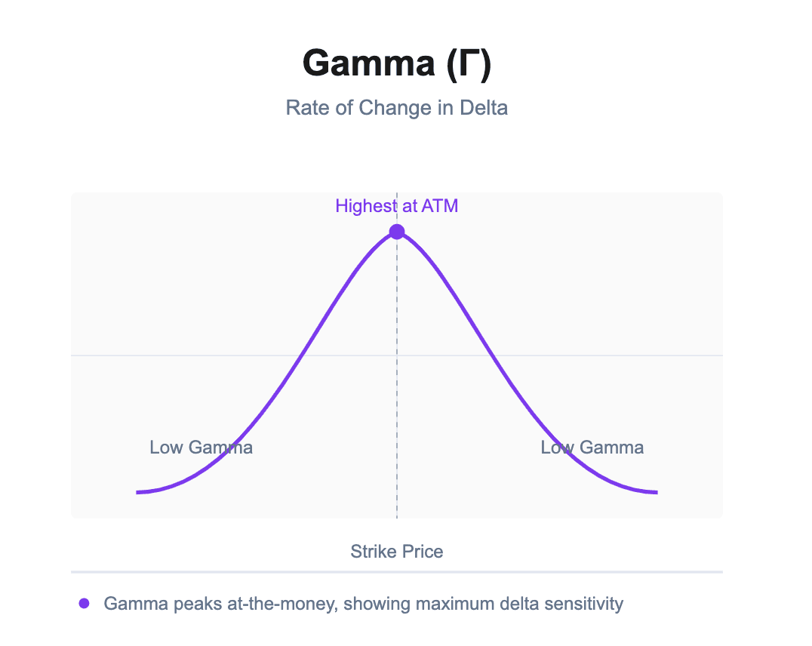The height and width of the screenshot is (646, 812).
Task: Click the dashed vertical line's bottom end
Action: pos(397,515)
